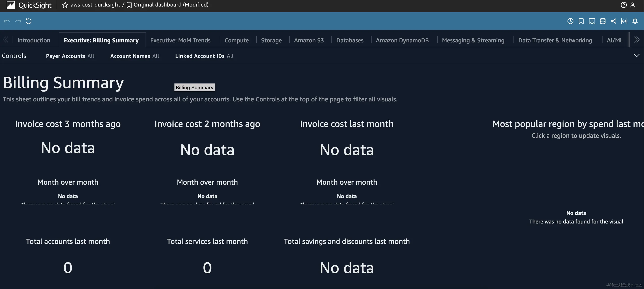Click the undo arrow icon

(7, 21)
